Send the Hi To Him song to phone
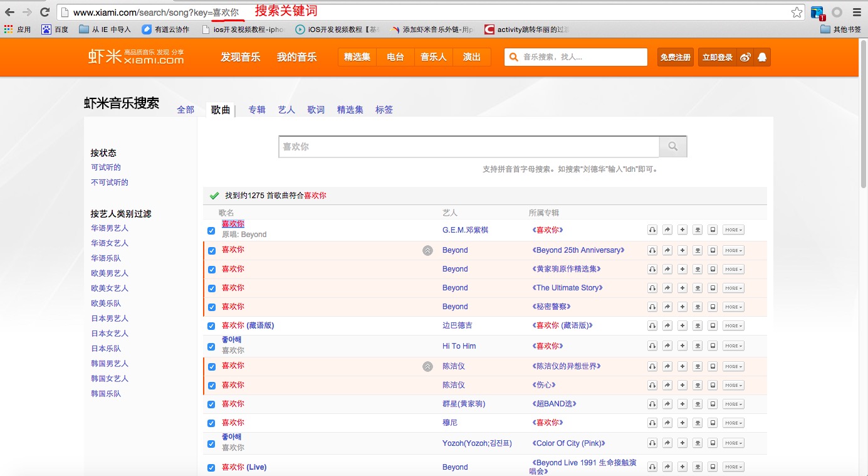 point(713,346)
